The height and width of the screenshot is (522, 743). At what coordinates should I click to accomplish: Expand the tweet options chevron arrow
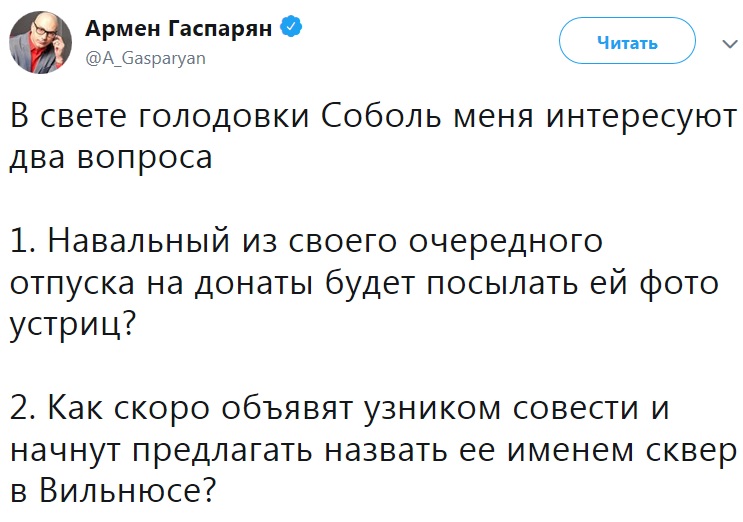730,44
